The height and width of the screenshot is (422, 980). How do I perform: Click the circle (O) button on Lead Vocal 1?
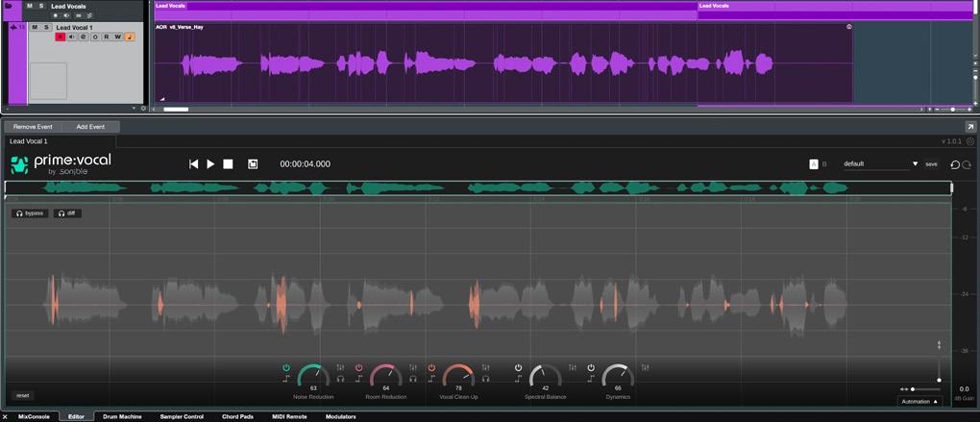95,37
